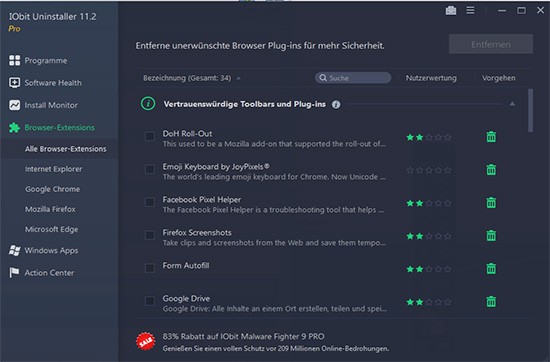Click the Suche search field
The image size is (550, 362).
click(x=353, y=78)
